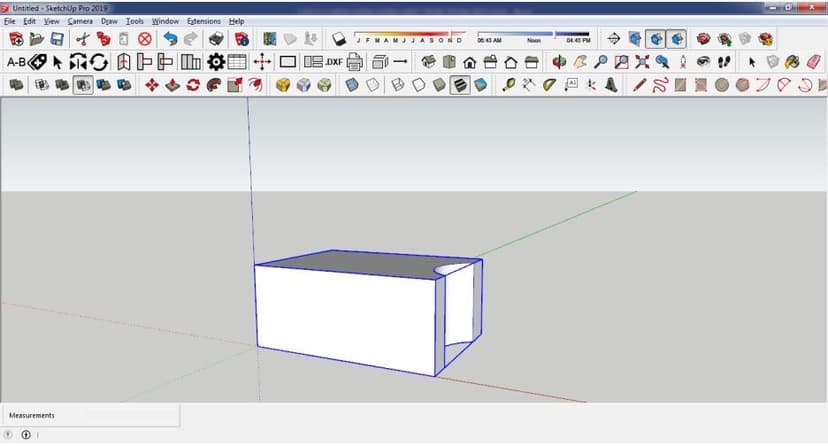The height and width of the screenshot is (446, 828).
Task: Open the Extensions menu
Action: pyautogui.click(x=203, y=21)
